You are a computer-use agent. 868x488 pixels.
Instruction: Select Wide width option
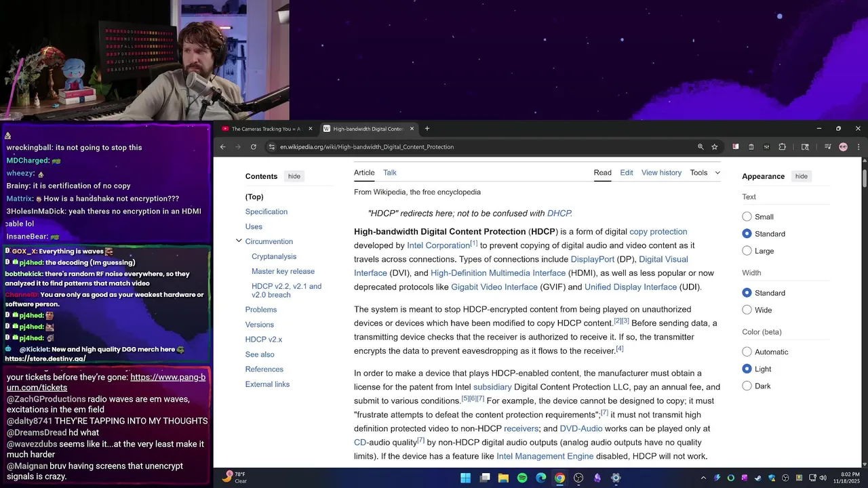tap(747, 310)
